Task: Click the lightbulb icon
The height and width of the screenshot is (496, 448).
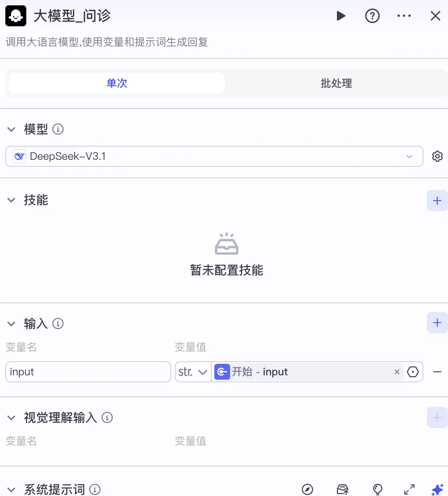Action: (x=378, y=489)
